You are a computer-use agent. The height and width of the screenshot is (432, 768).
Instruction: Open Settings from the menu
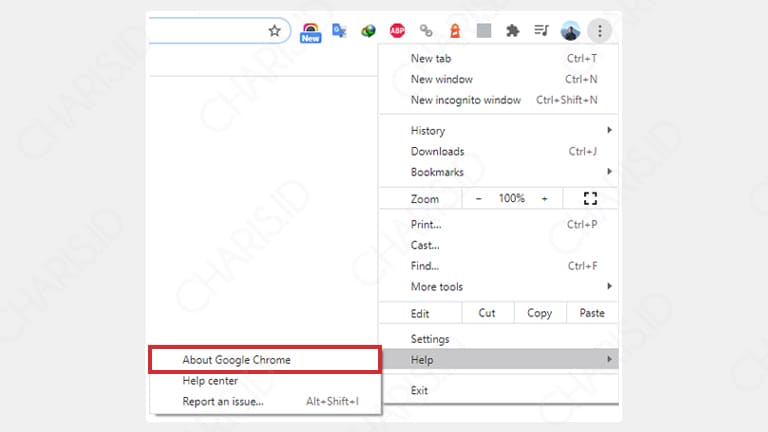[499, 339]
